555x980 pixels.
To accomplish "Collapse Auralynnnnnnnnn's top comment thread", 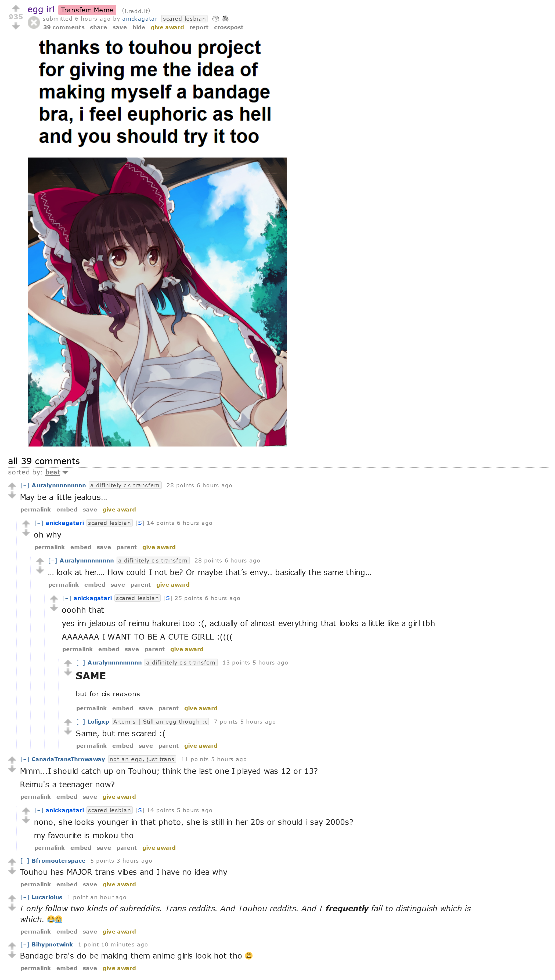I will (x=25, y=485).
